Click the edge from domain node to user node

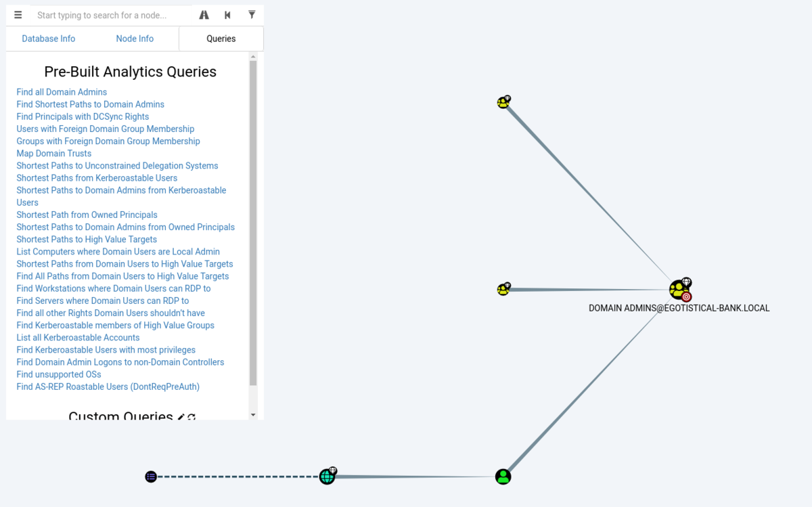(x=415, y=477)
